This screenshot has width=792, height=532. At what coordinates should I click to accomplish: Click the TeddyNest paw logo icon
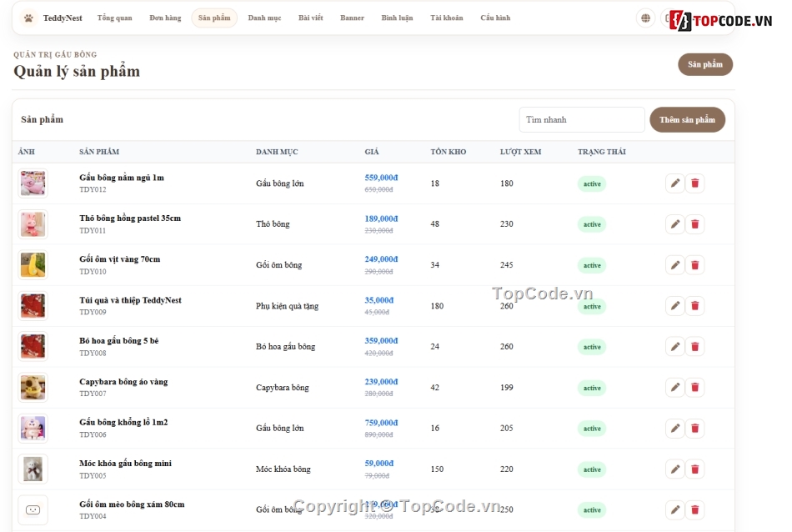[29, 18]
